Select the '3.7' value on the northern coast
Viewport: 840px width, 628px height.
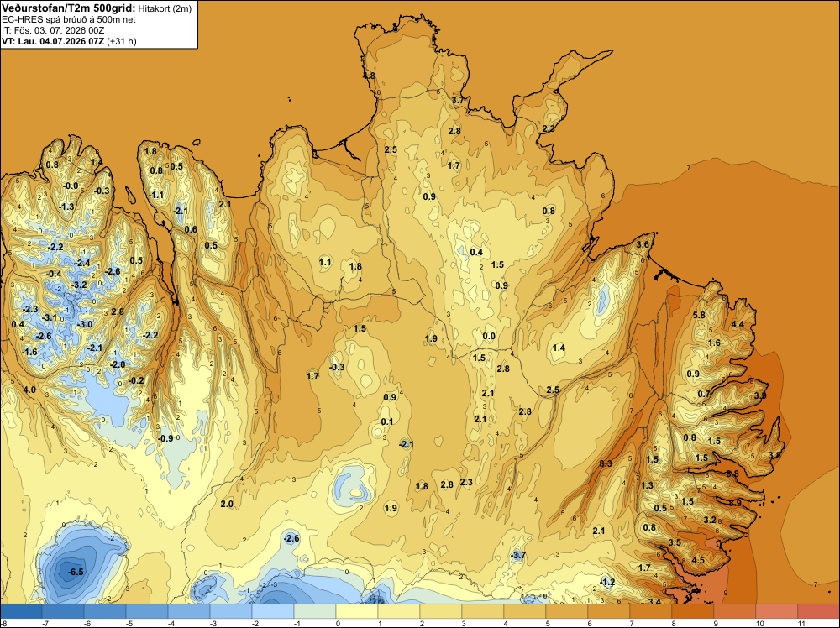click(458, 100)
